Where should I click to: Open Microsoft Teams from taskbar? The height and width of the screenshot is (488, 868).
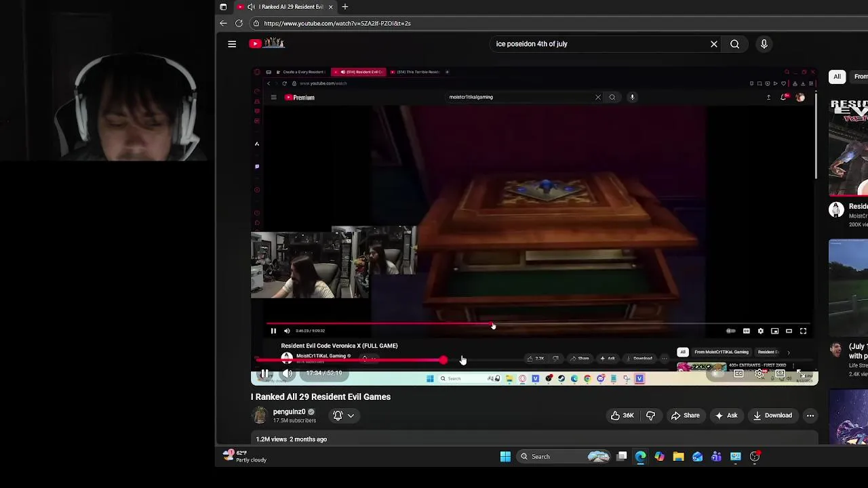[x=716, y=457]
